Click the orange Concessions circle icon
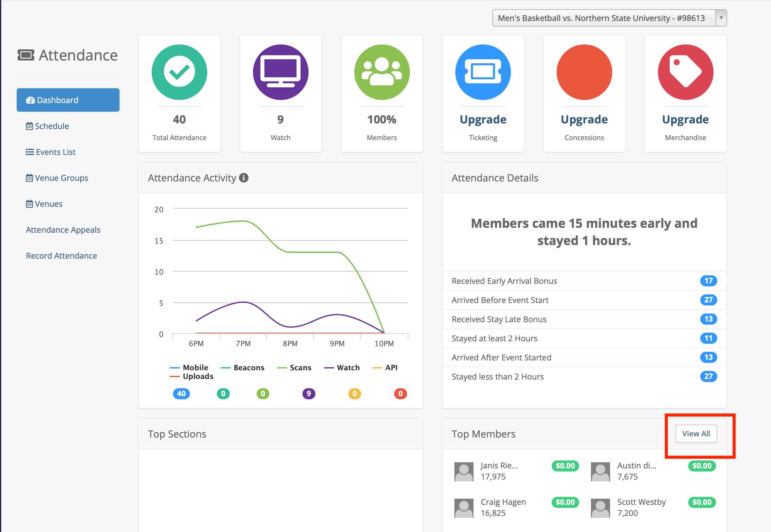The width and height of the screenshot is (771, 532). click(x=584, y=72)
